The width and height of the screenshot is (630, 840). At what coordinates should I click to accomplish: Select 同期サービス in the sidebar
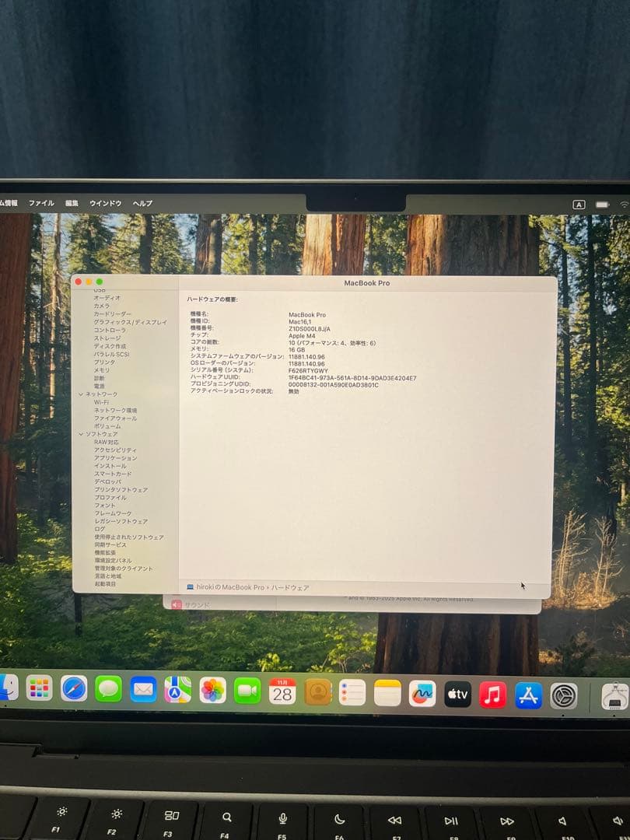[110, 544]
